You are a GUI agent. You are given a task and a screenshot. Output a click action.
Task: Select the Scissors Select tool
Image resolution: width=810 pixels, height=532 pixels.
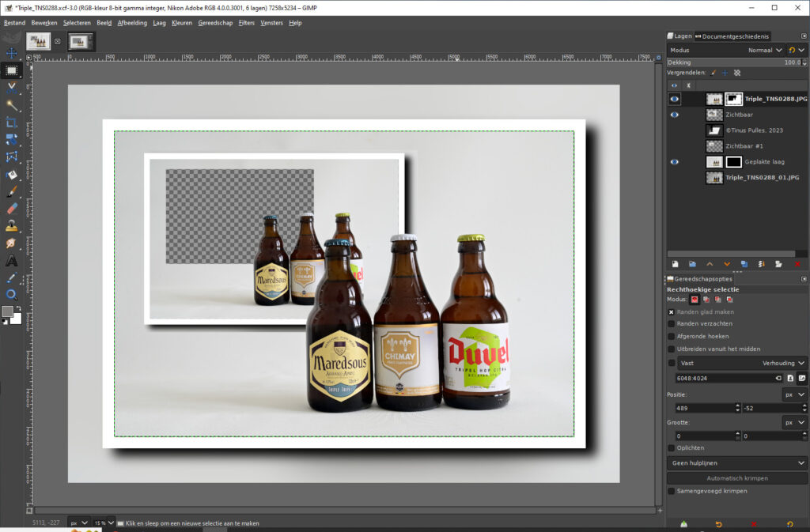(x=11, y=88)
